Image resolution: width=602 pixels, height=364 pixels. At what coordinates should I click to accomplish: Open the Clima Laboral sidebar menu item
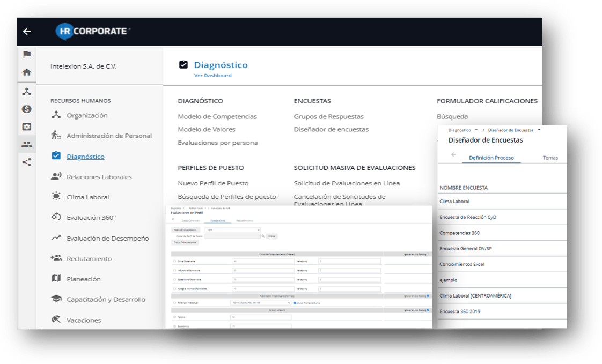[x=87, y=197]
